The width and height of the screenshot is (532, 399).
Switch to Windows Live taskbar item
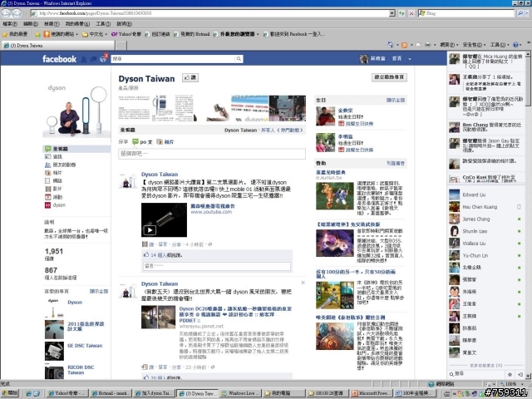pyautogui.click(x=240, y=393)
